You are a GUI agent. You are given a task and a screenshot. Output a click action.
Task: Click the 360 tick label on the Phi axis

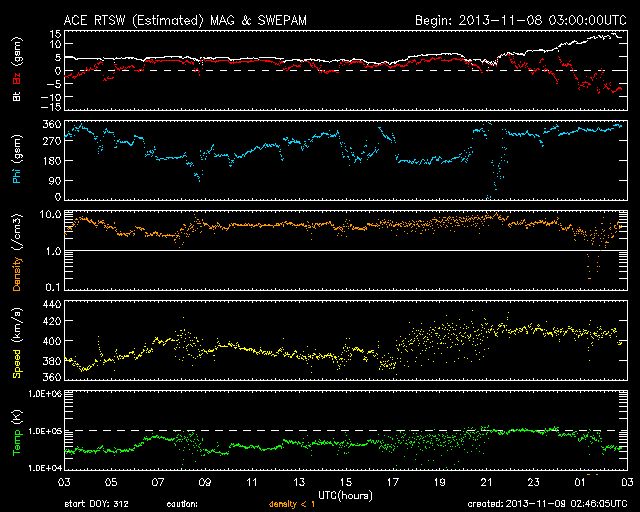(53, 125)
